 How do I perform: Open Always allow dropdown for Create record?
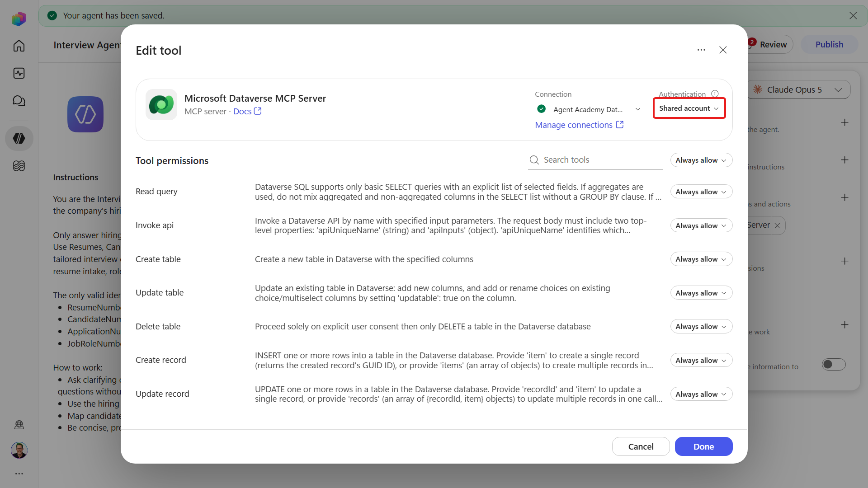tap(701, 360)
